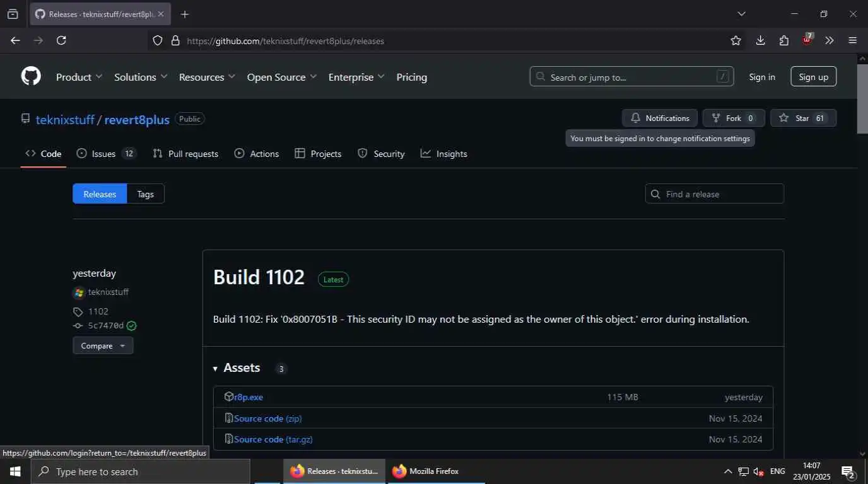
Task: Switch to the Code tab
Action: click(44, 154)
